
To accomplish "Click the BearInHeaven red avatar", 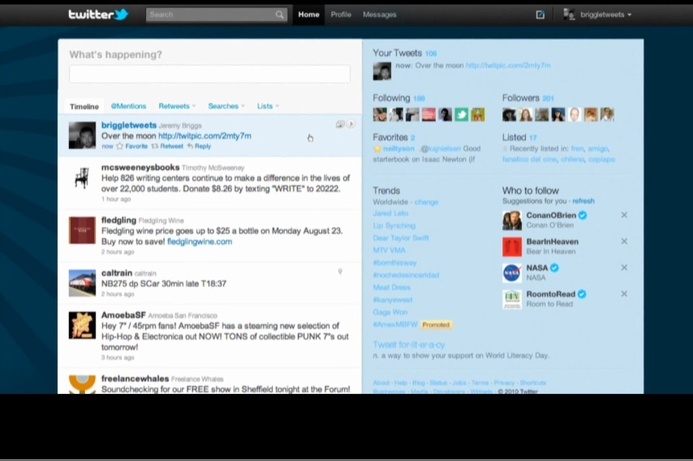I will coord(512,247).
